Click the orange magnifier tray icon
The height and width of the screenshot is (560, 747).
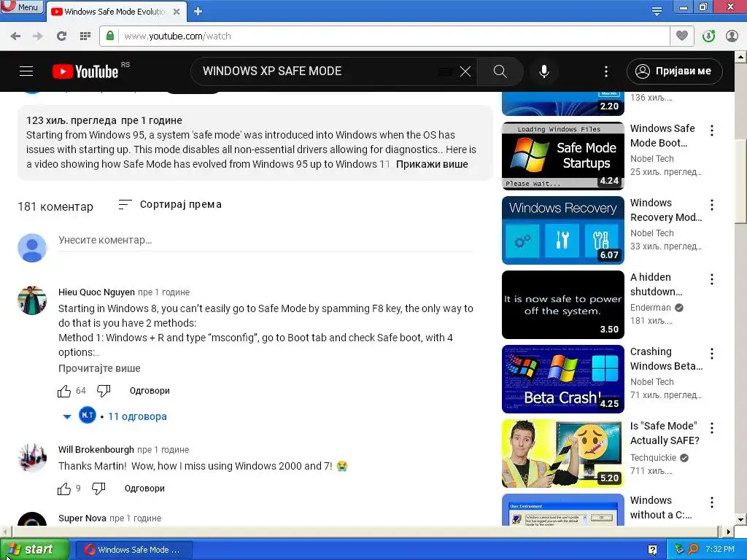tap(693, 550)
